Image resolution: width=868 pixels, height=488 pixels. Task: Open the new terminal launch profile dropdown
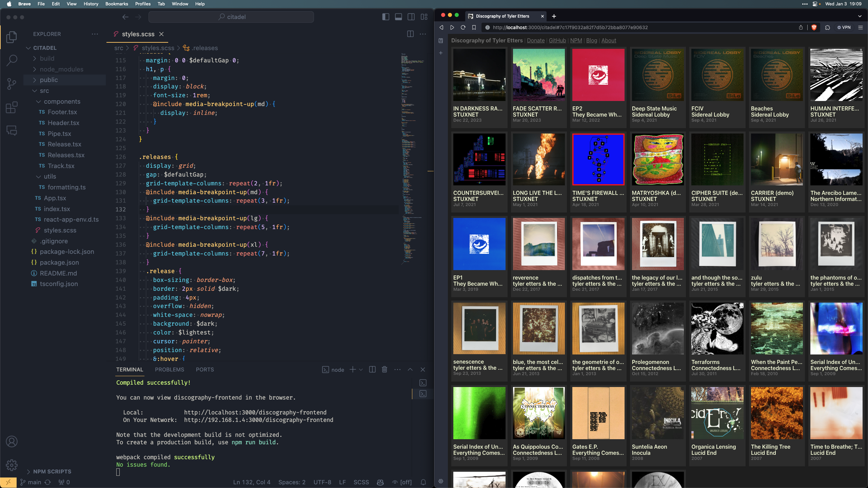[361, 369]
